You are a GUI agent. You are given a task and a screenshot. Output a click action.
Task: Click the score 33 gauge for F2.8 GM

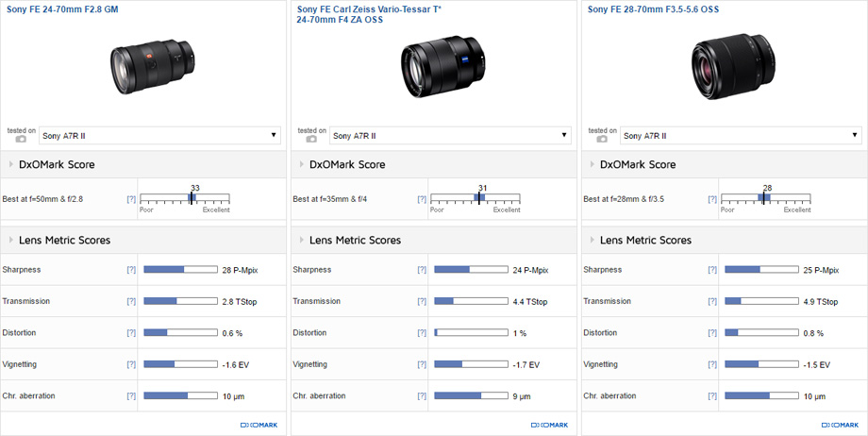click(185, 198)
